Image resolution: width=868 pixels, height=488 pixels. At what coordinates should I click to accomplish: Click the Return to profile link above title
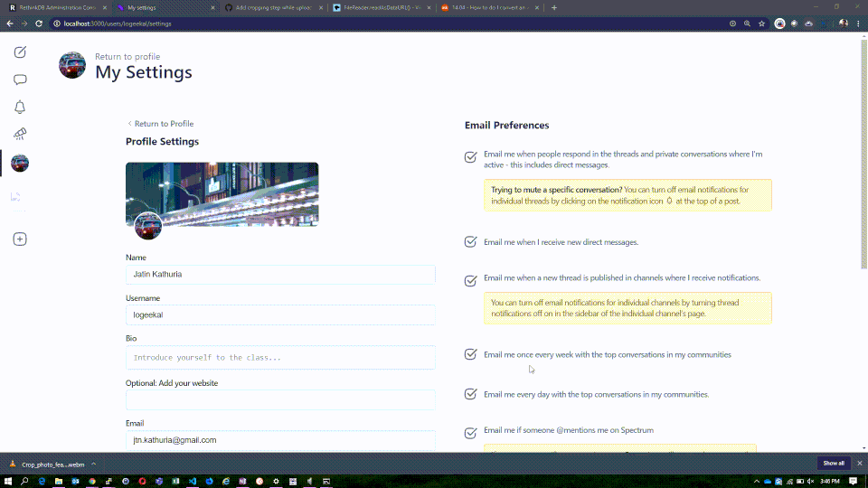click(x=127, y=56)
